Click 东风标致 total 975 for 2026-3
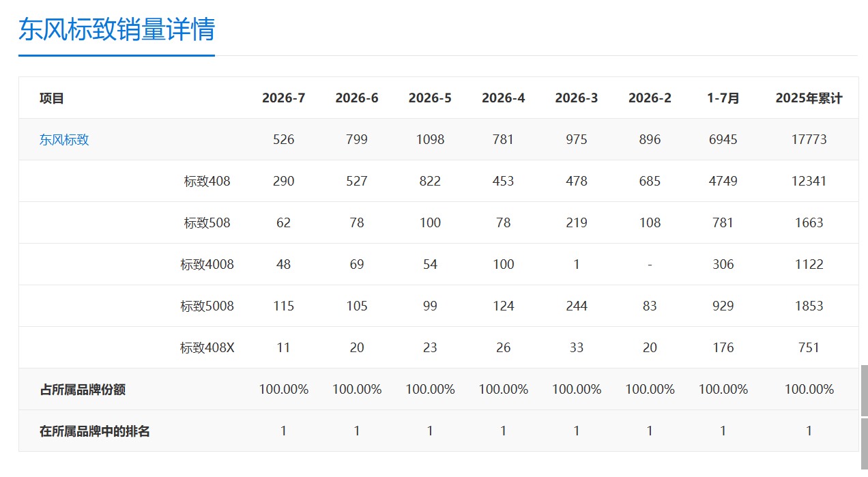The width and height of the screenshot is (868, 477). coord(577,140)
